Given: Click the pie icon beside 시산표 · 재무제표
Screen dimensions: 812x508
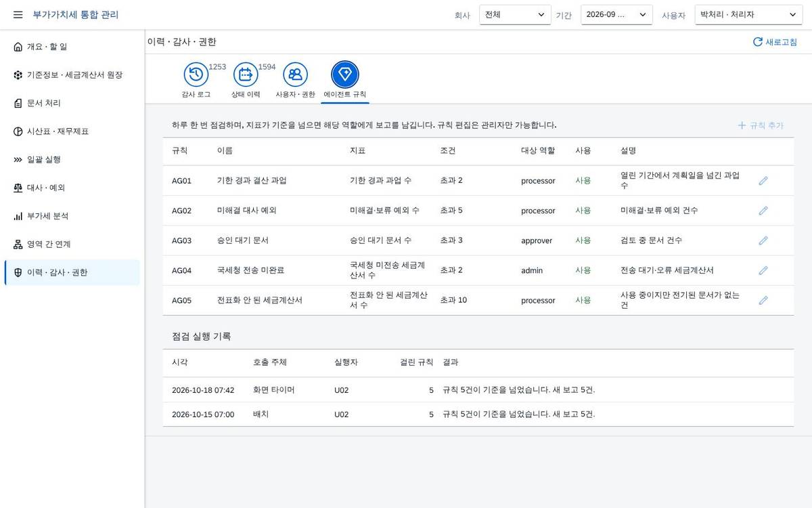Looking at the screenshot, I should tap(18, 131).
